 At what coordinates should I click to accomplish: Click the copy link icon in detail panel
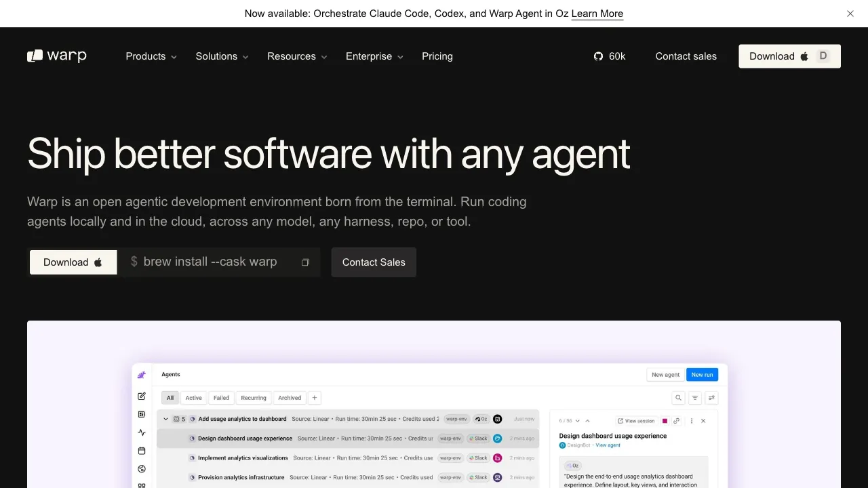click(x=677, y=421)
